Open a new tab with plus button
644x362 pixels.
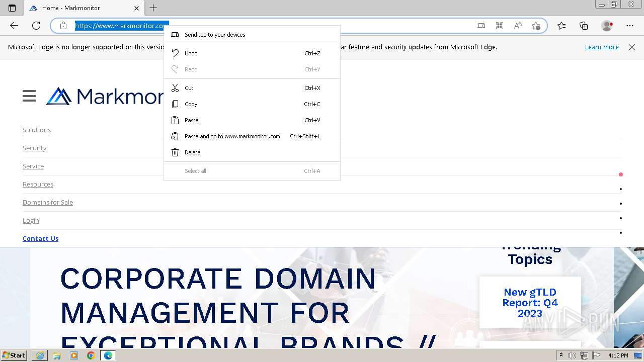pos(153,8)
